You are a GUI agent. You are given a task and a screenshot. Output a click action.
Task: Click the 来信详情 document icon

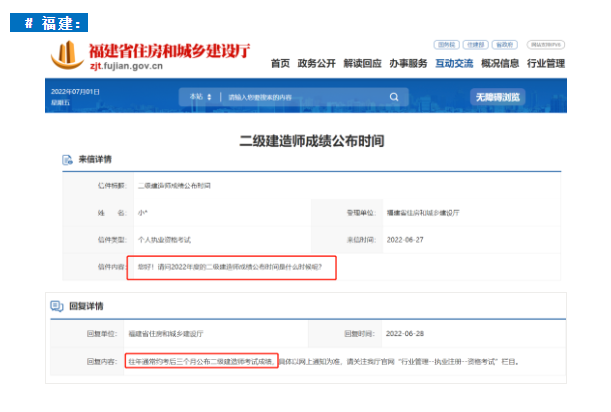67,160
